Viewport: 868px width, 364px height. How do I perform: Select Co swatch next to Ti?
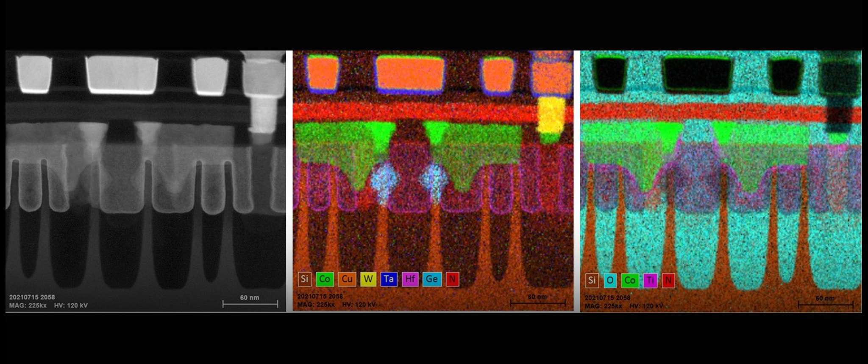pyautogui.click(x=630, y=280)
